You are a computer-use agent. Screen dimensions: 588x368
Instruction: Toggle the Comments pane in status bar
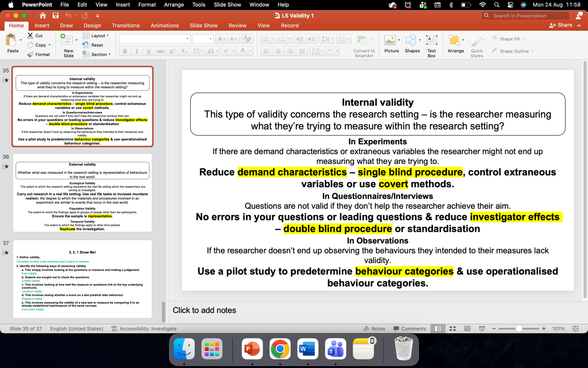410,329
